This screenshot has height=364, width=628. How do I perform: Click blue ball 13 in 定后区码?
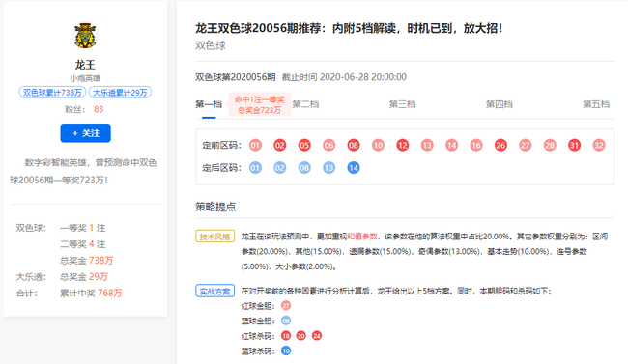click(328, 167)
